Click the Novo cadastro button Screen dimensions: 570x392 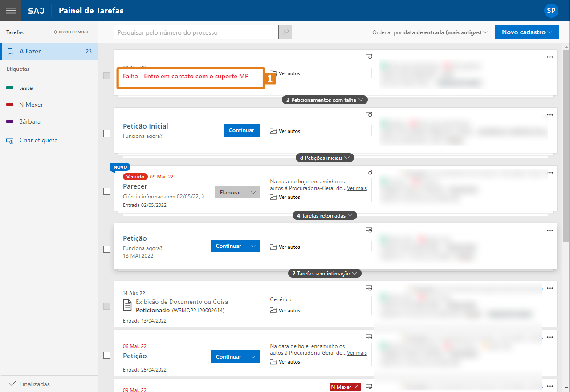[526, 32]
